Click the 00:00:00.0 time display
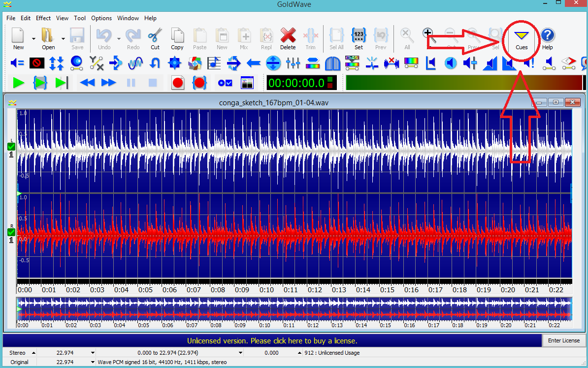 click(x=301, y=83)
